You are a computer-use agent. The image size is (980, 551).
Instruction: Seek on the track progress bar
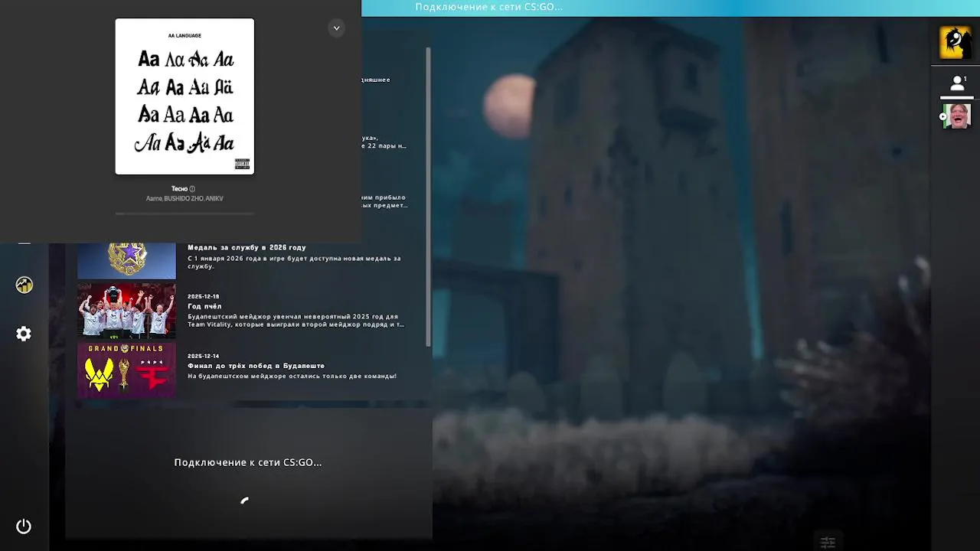185,214
